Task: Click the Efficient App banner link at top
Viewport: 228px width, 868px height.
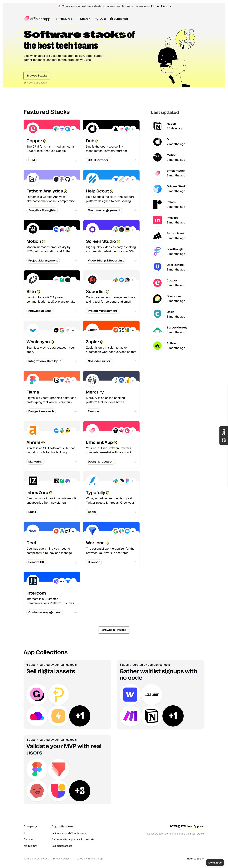Action: (x=161, y=6)
